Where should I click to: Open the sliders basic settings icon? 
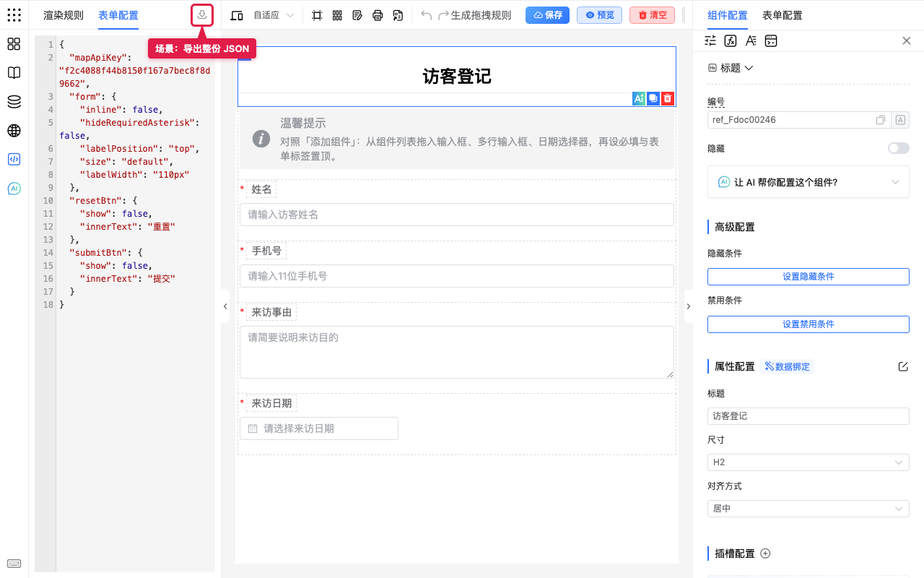point(710,40)
